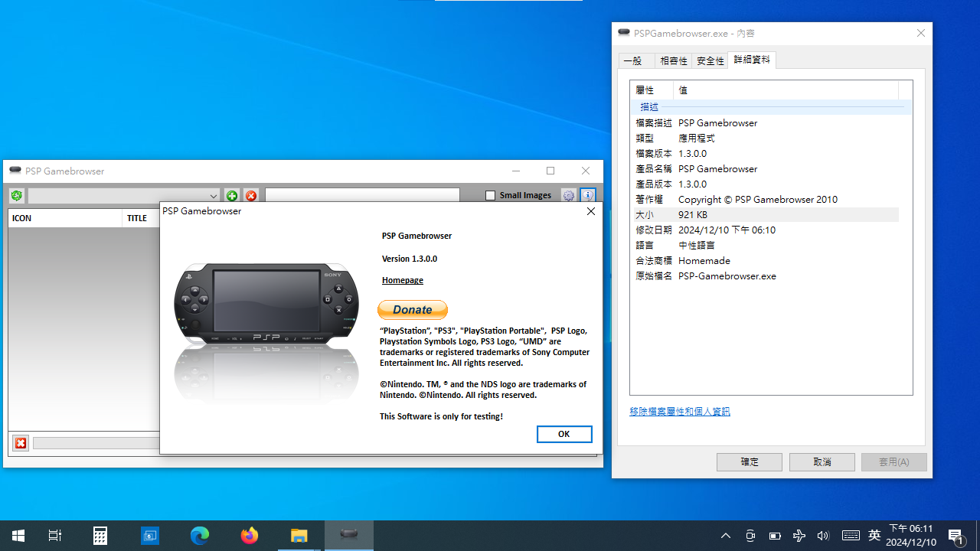The height and width of the screenshot is (551, 980).
Task: Click the red cancel icon at bottom left
Action: point(21,443)
